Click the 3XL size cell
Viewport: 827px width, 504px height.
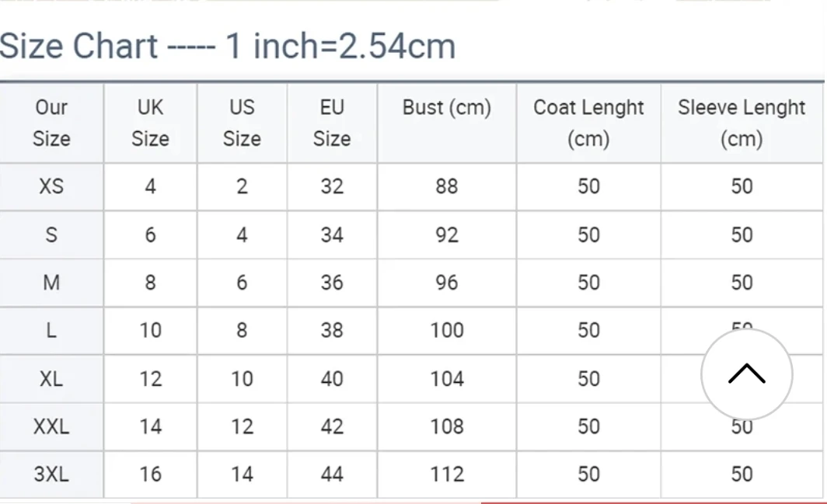[51, 474]
